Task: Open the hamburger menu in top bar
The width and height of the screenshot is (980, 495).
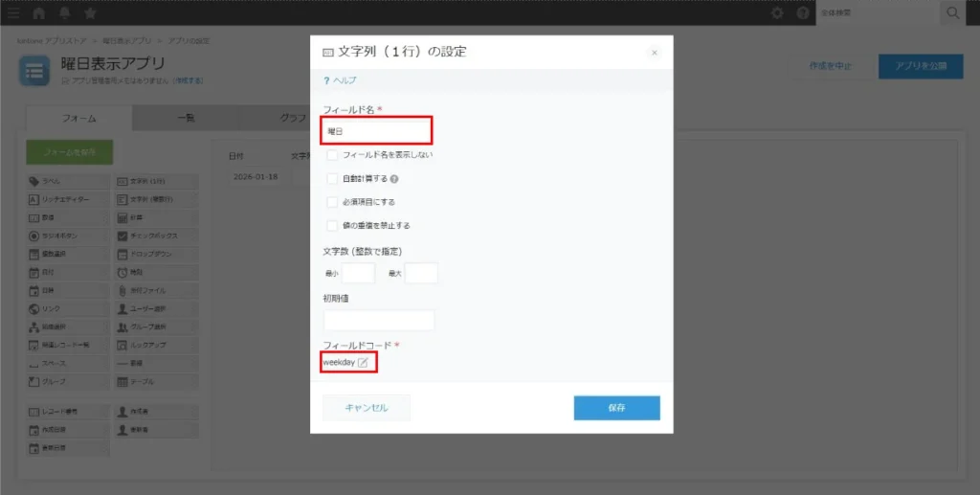Action: pos(13,13)
